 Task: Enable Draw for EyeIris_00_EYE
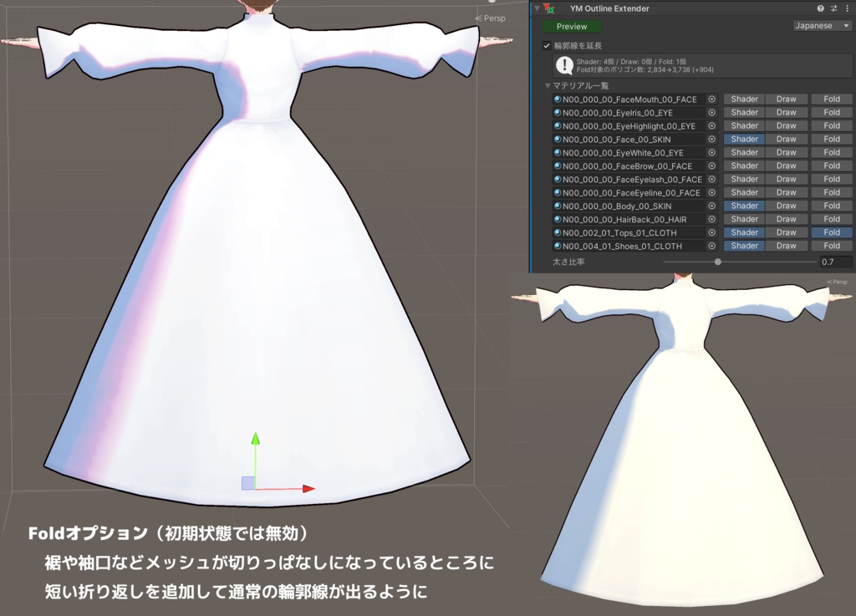click(x=786, y=112)
